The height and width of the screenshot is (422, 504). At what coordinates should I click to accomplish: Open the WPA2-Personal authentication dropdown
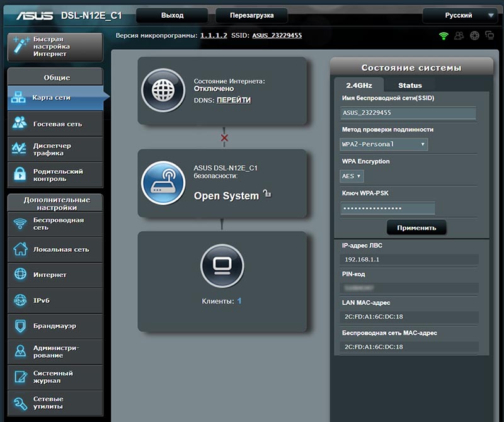(384, 144)
